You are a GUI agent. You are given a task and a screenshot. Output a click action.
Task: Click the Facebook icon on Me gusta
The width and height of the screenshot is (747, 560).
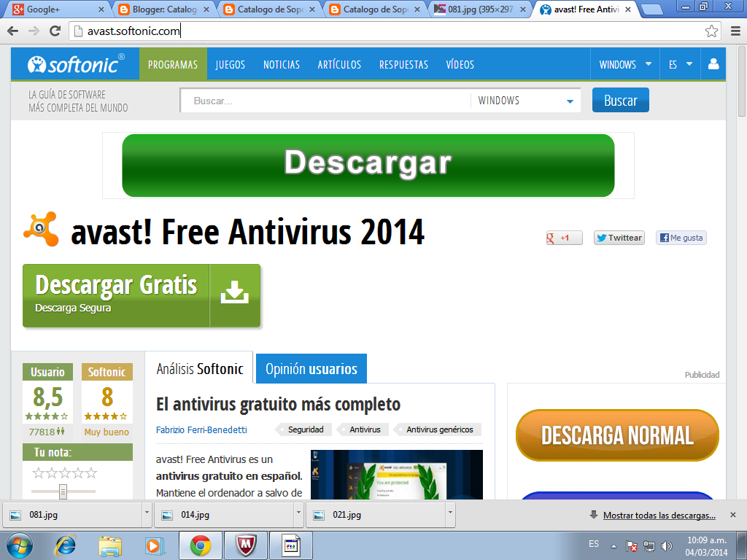[665, 238]
